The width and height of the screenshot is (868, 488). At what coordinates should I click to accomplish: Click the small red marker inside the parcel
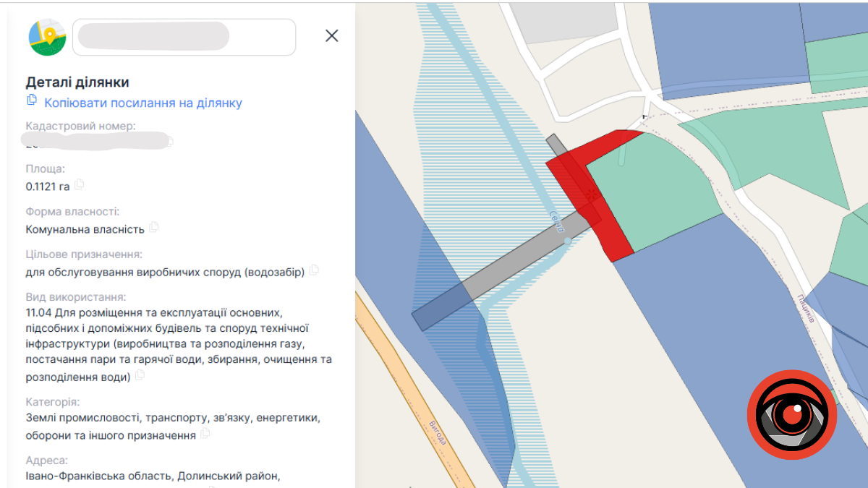[592, 194]
